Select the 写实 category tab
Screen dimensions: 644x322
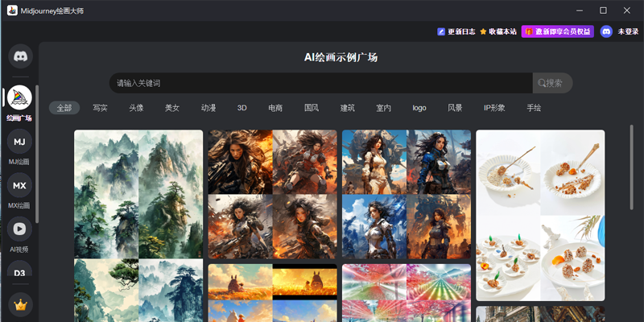pyautogui.click(x=100, y=108)
